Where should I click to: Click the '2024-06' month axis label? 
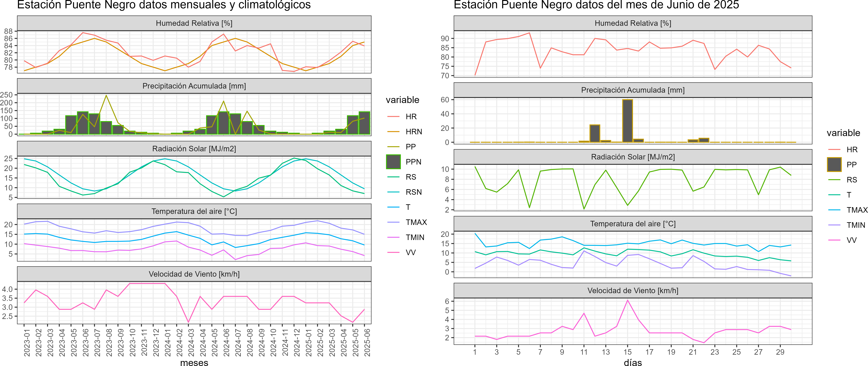226,342
